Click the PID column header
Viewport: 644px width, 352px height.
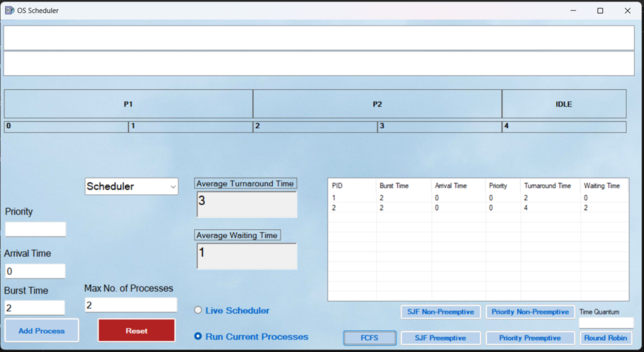click(x=353, y=186)
